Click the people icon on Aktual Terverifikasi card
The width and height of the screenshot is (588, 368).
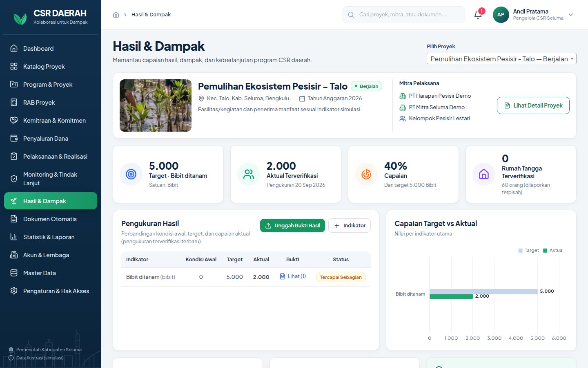pyautogui.click(x=249, y=174)
